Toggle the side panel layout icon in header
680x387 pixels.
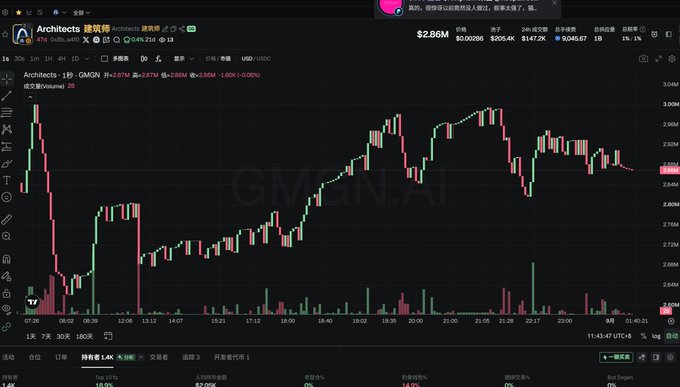point(668,34)
